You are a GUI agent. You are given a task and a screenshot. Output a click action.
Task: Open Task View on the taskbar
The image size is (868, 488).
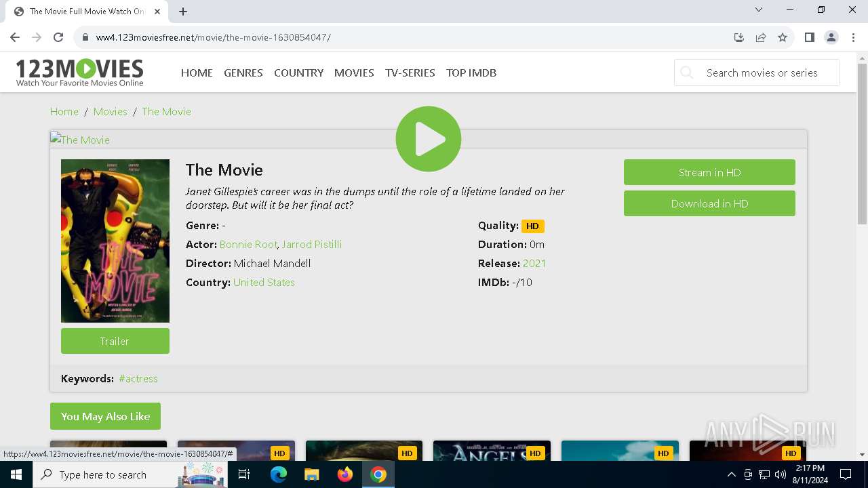[x=244, y=474]
